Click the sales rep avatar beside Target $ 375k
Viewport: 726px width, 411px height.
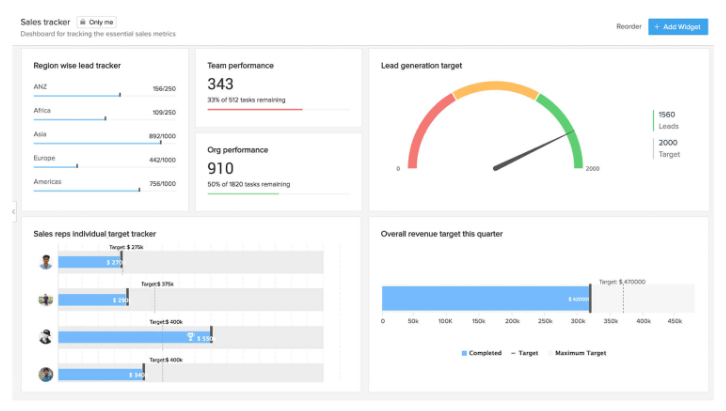[45, 300]
